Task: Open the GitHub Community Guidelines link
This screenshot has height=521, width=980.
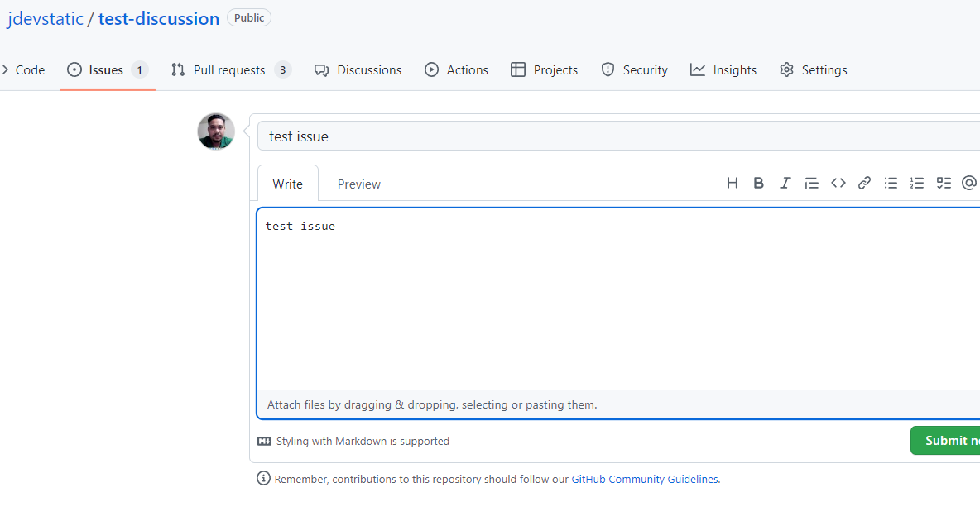Action: [x=645, y=479]
